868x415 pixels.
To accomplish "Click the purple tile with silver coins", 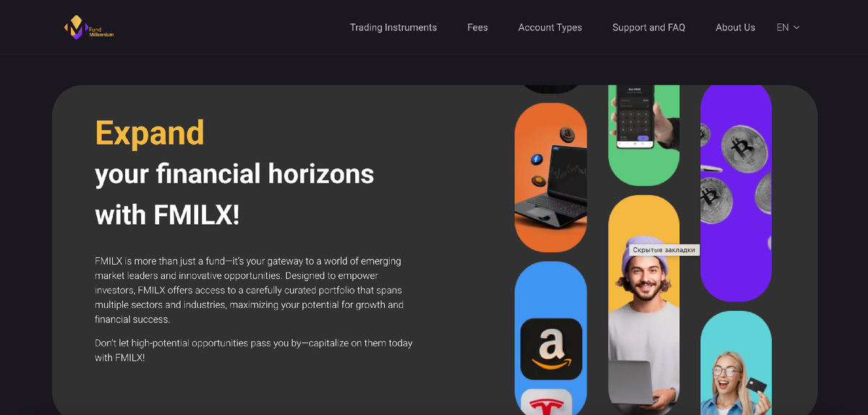I will pyautogui.click(x=736, y=193).
